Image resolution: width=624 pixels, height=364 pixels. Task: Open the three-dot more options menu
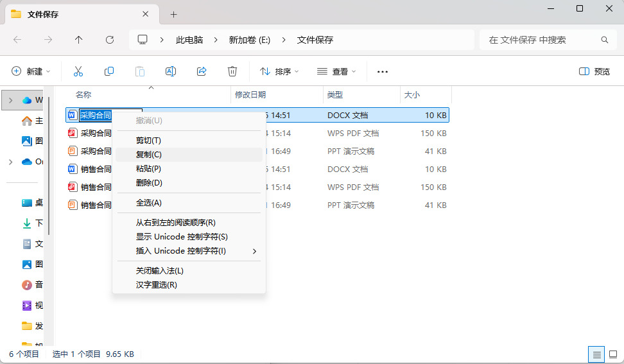pos(383,71)
